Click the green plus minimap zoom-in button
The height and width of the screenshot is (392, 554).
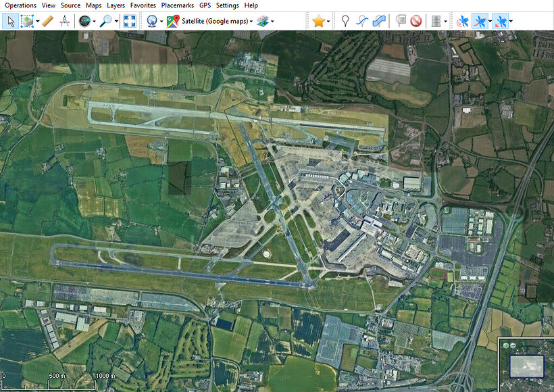point(506,345)
